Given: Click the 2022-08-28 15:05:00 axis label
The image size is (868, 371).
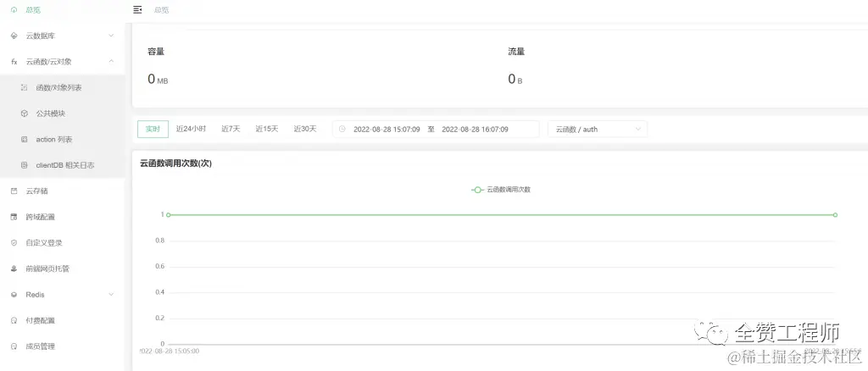Looking at the screenshot, I should 170,351.
